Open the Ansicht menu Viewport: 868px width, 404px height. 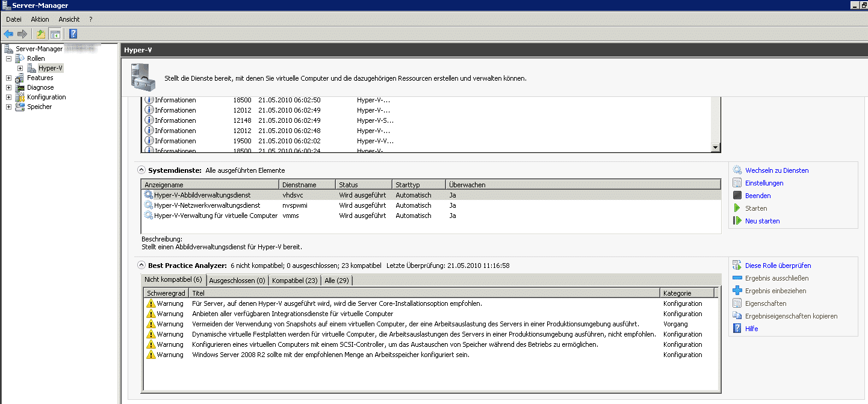[69, 19]
